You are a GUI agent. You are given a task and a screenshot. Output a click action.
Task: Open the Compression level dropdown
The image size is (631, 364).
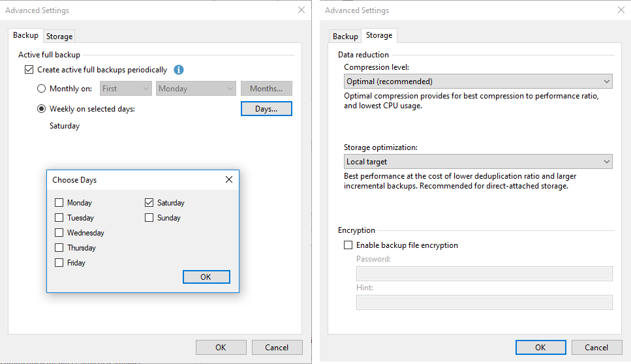tap(478, 82)
